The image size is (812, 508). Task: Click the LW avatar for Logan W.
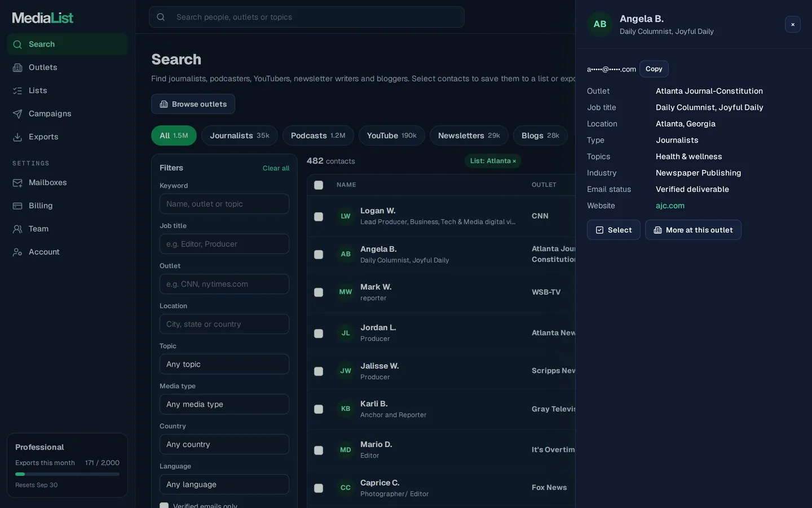click(x=346, y=216)
